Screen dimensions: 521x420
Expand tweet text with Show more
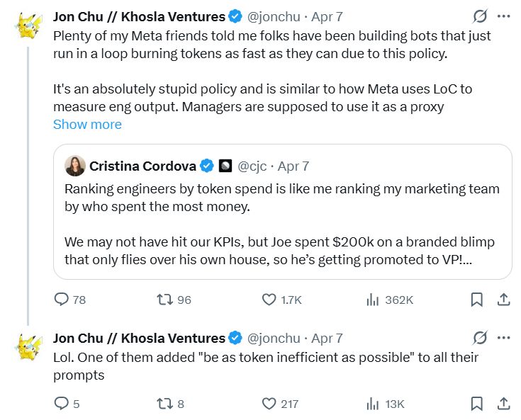(87, 124)
